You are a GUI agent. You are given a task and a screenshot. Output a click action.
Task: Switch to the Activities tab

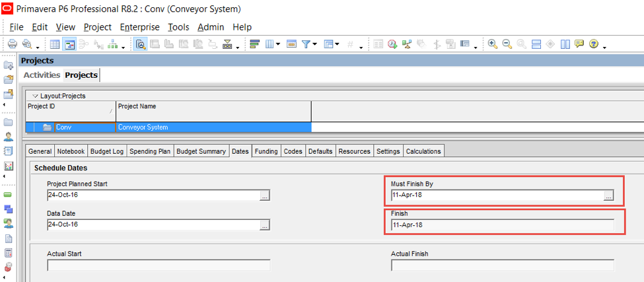click(x=42, y=75)
